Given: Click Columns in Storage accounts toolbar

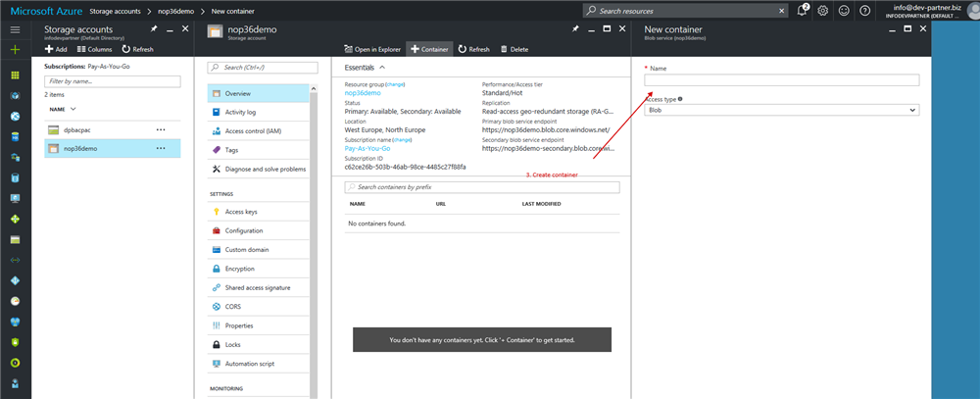Looking at the screenshot, I should pos(94,49).
